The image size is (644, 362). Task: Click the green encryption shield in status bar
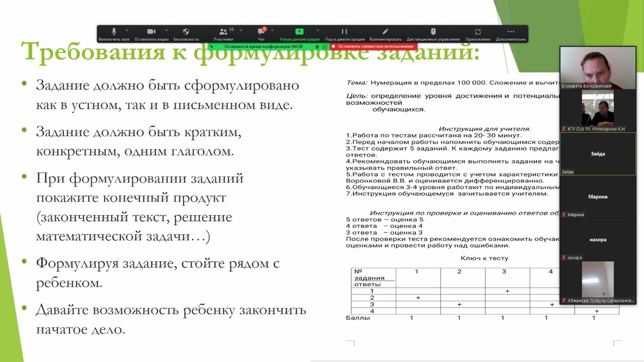[x=317, y=47]
